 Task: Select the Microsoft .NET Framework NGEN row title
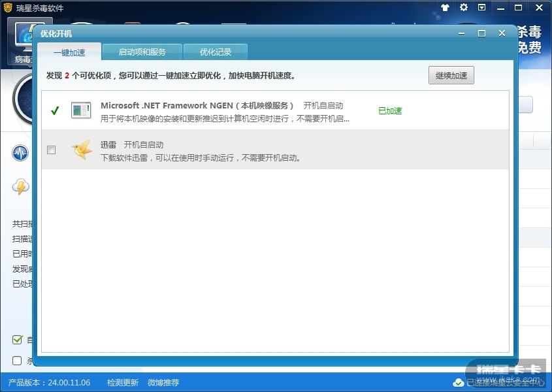[x=197, y=105]
